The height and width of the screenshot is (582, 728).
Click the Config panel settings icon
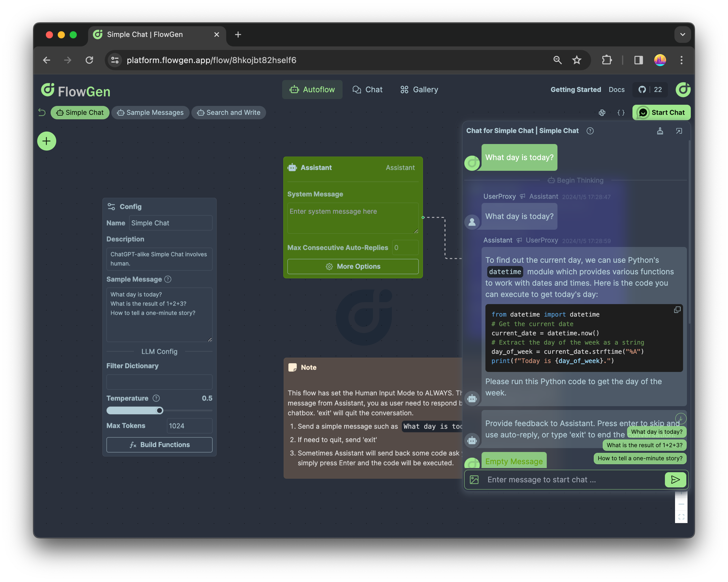(111, 206)
